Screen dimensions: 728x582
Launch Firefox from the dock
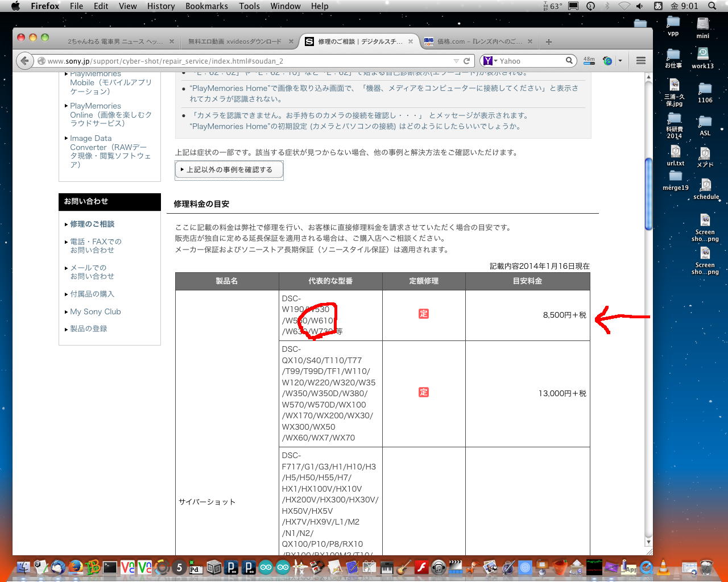[75, 567]
